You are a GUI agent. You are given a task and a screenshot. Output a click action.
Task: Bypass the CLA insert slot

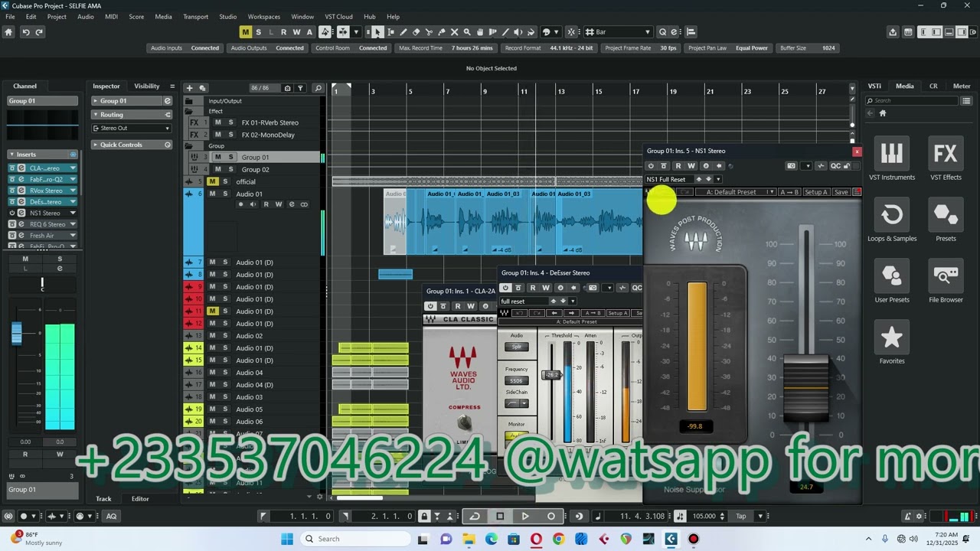12,168
